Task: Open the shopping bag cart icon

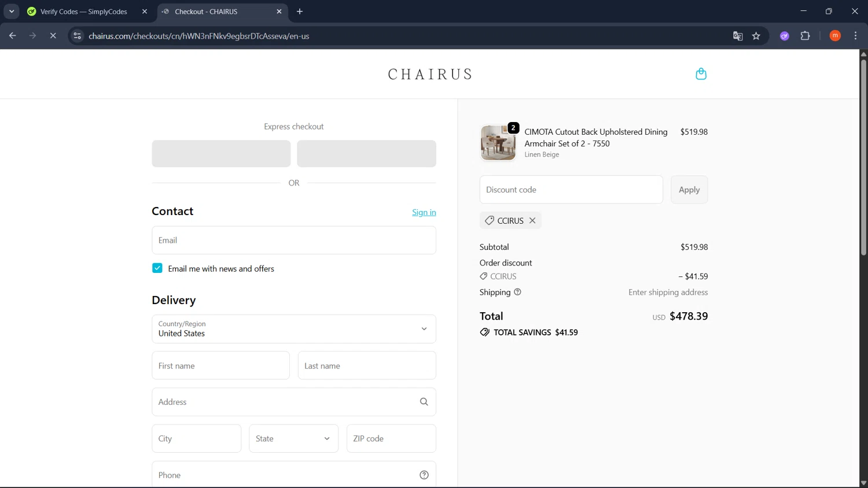Action: (x=701, y=74)
